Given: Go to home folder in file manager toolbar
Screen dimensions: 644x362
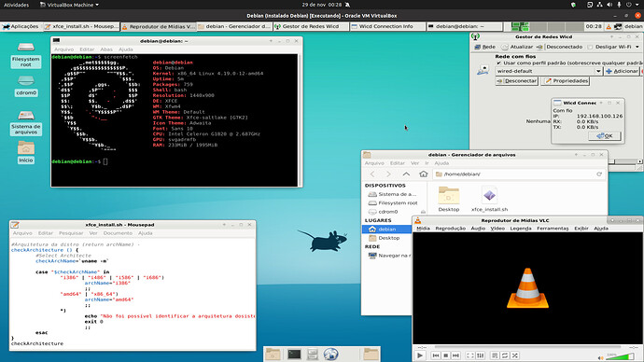Looking at the screenshot, I should point(424,174).
